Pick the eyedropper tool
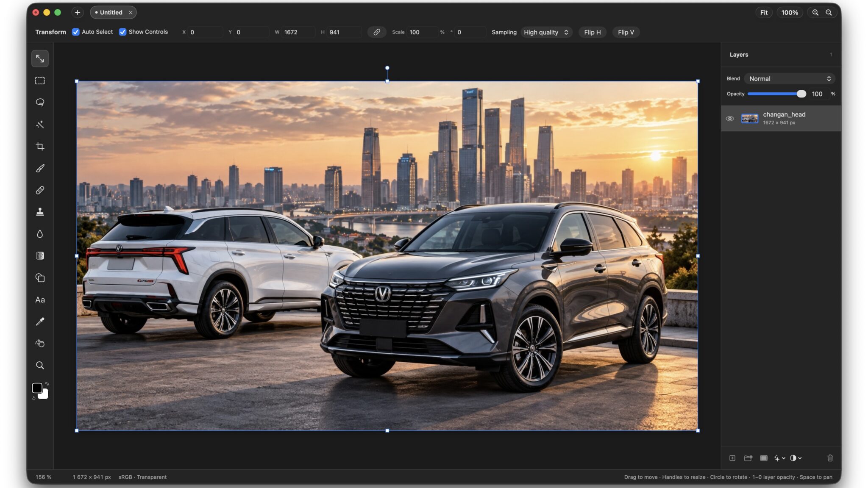The image size is (868, 488). [x=40, y=322]
